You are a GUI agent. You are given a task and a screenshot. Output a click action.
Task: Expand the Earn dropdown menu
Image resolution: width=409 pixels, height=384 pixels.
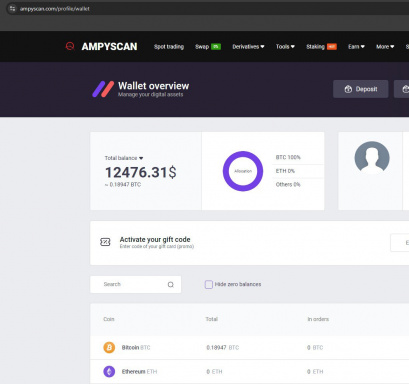356,47
